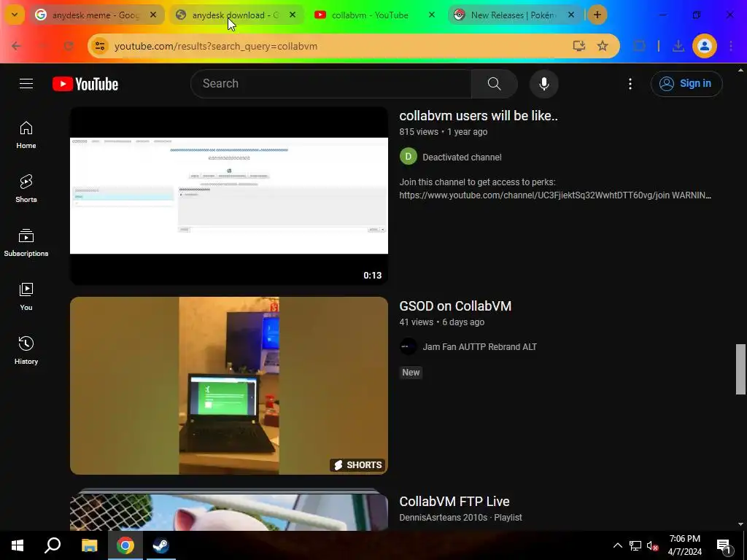
Task: Open the network status tray icon
Action: point(635,545)
